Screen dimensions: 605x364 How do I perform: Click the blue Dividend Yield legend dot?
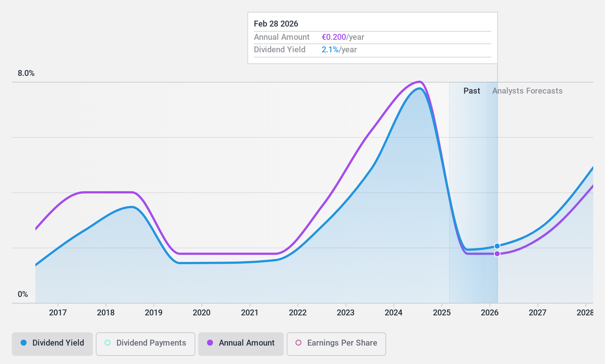[23, 343]
